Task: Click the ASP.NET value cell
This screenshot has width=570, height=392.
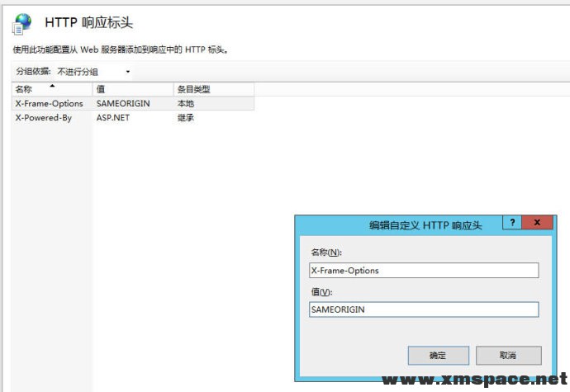Action: (x=113, y=117)
